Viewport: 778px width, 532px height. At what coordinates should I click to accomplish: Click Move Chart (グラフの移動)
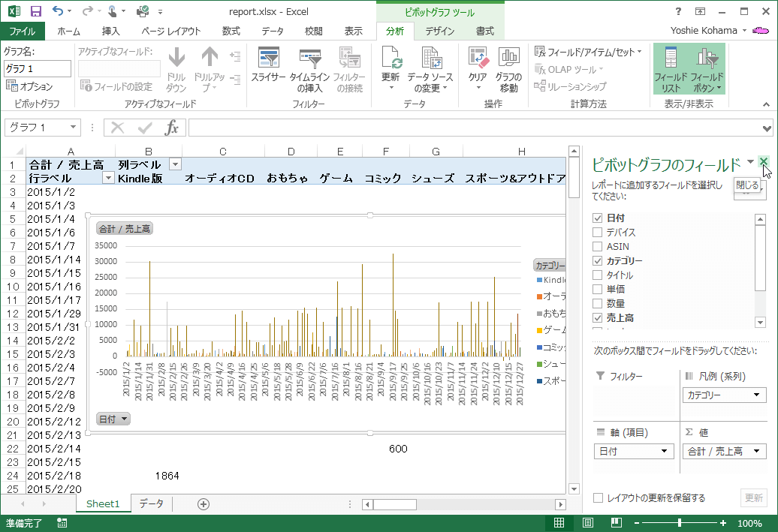coord(508,70)
